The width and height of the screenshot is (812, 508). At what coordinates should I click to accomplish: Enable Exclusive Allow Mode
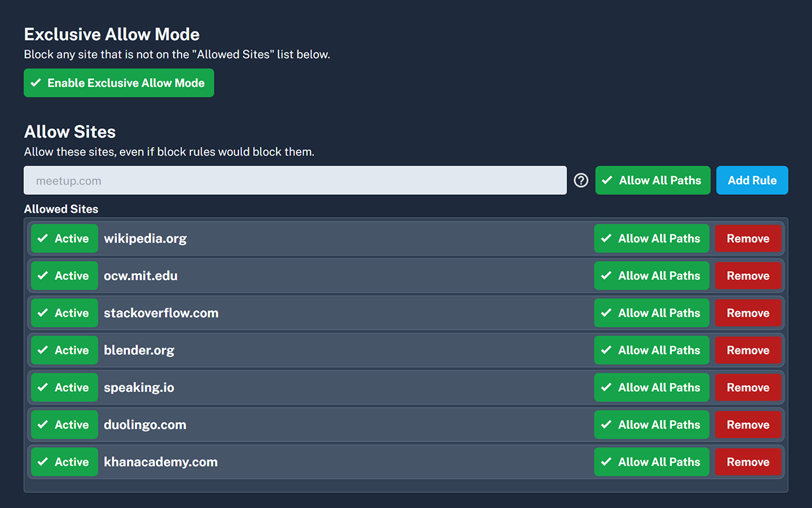(119, 83)
